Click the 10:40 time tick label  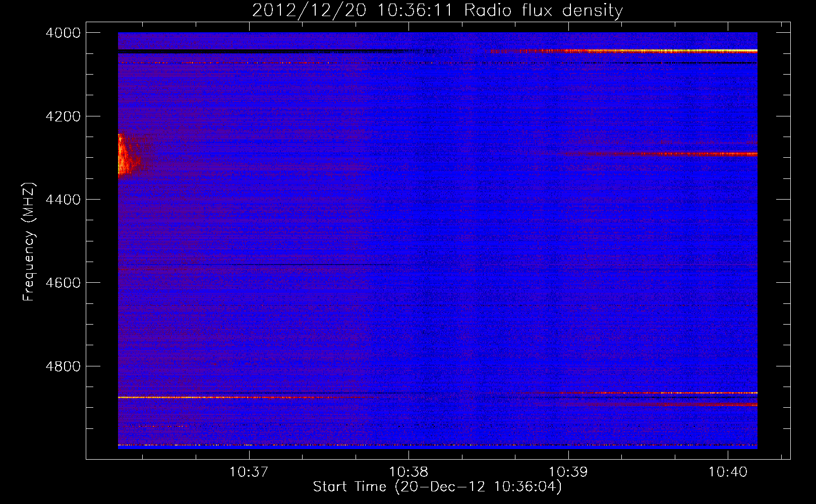tap(728, 472)
